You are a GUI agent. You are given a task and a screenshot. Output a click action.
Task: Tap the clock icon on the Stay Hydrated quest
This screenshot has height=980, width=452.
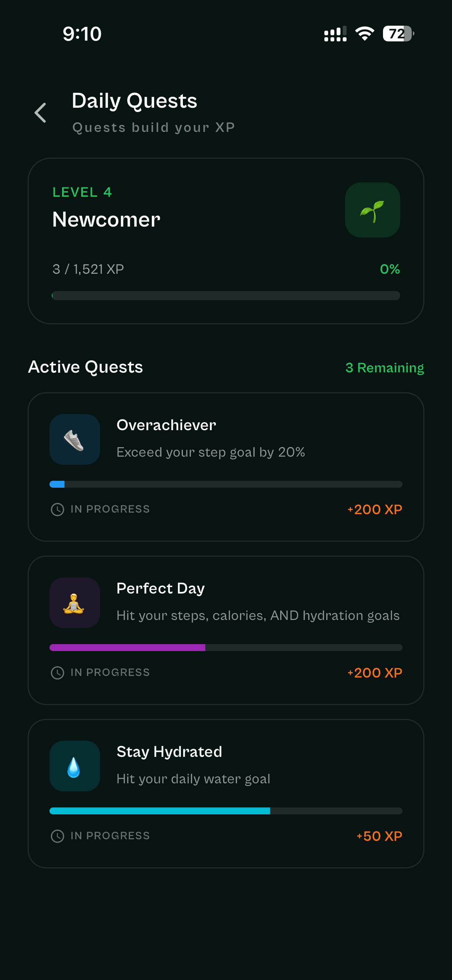click(57, 836)
